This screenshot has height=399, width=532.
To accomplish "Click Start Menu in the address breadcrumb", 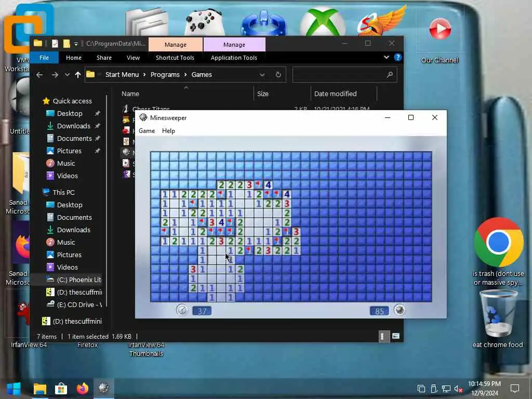I will coord(122,75).
